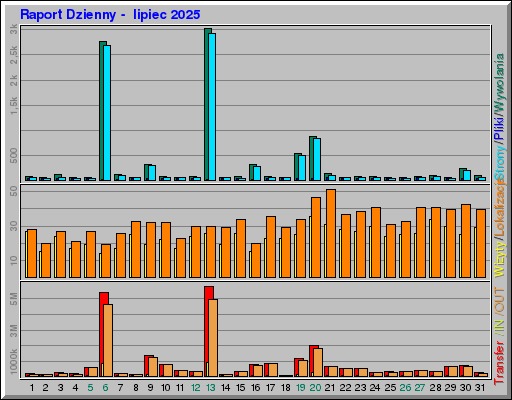Click the 'Transfer' legend label on the right

499,363
